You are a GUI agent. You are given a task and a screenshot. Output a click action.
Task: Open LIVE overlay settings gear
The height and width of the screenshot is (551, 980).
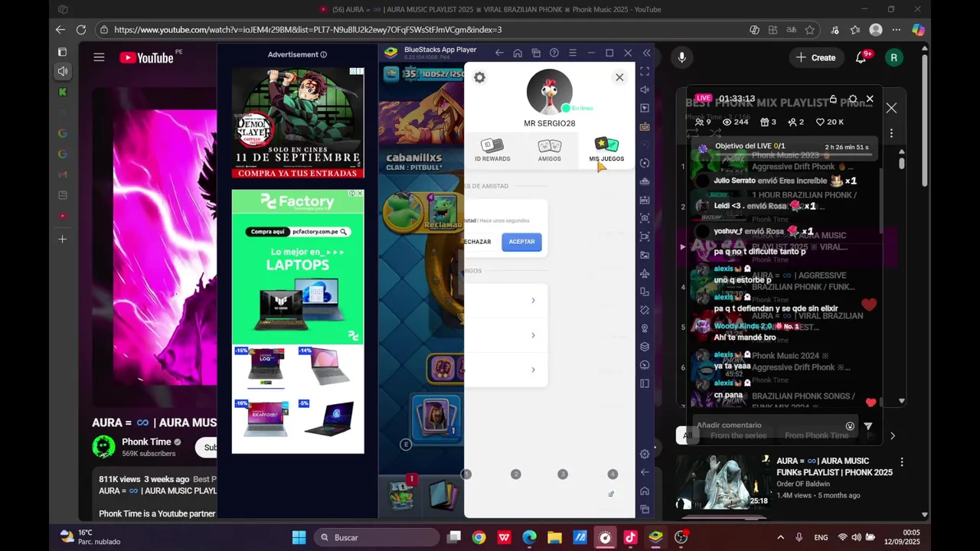pos(852,99)
